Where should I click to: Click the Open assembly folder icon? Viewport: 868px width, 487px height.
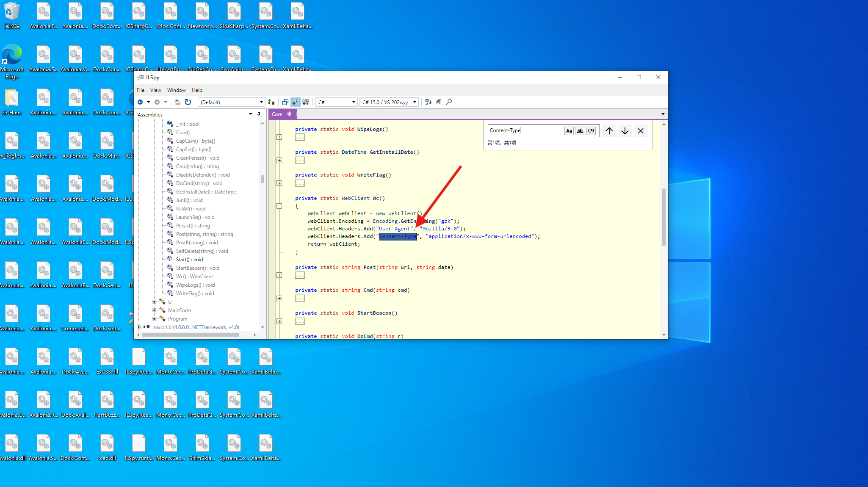click(x=177, y=102)
